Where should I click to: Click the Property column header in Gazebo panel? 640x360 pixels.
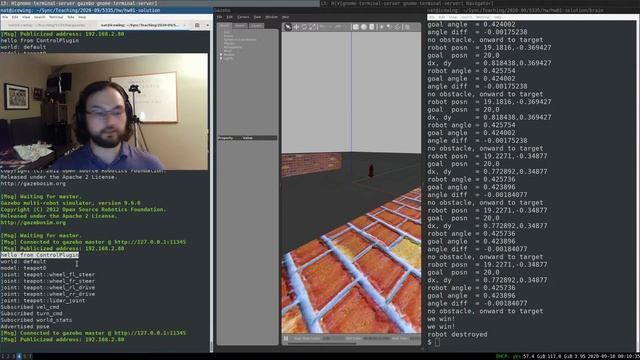click(x=225, y=138)
